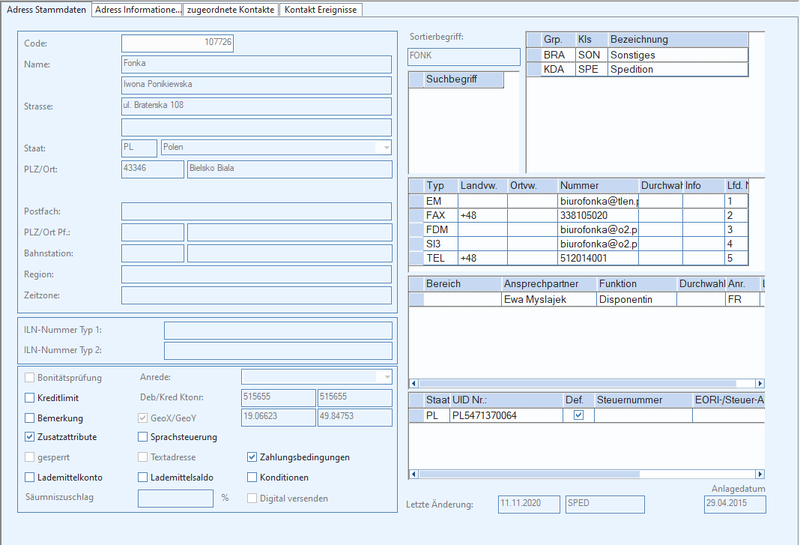Click the Suchbegriff column header
This screenshot has height=545, width=800.
(x=463, y=79)
